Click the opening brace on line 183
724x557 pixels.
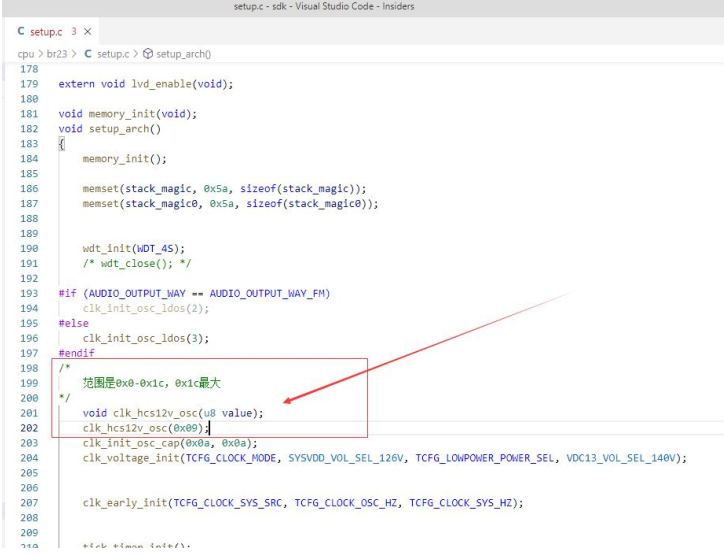coord(61,144)
